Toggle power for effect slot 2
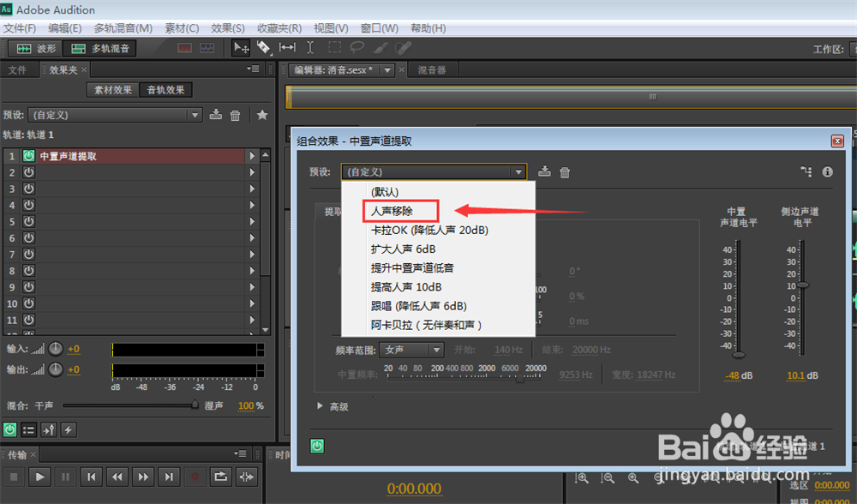The width and height of the screenshot is (857, 504). pos(28,172)
